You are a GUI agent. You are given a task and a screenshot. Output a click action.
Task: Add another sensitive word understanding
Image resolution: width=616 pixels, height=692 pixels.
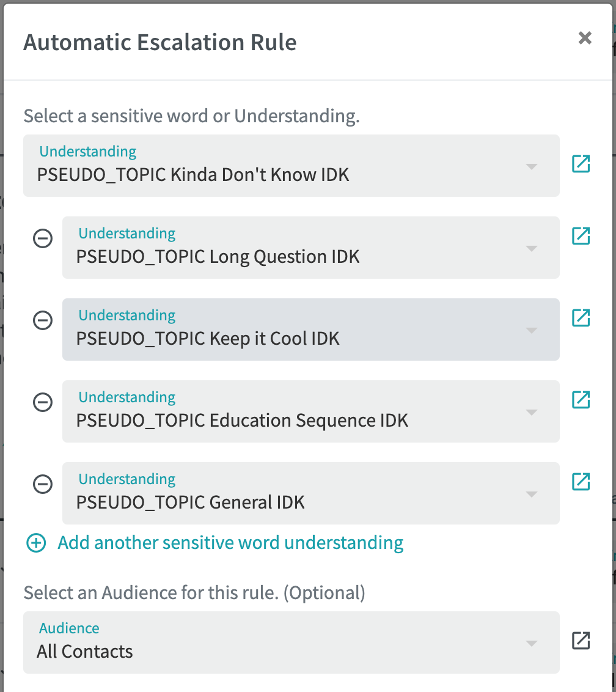click(x=230, y=543)
